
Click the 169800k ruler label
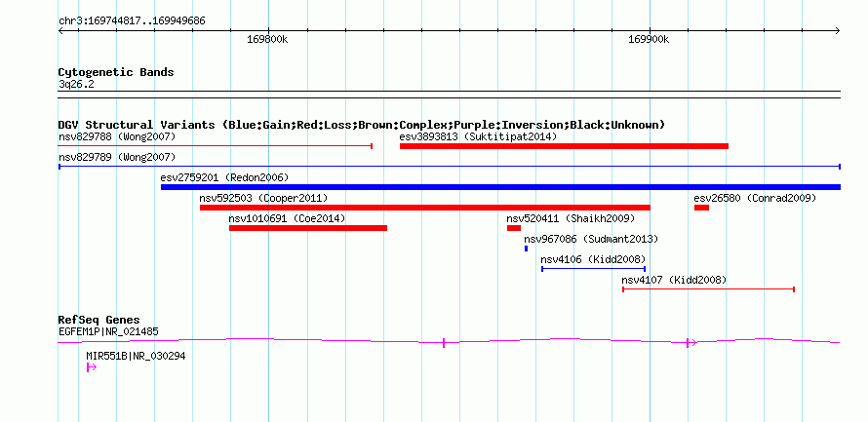pos(267,39)
